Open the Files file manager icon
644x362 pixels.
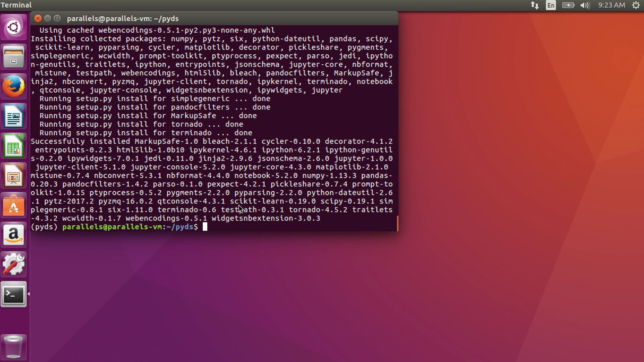pos(13,57)
